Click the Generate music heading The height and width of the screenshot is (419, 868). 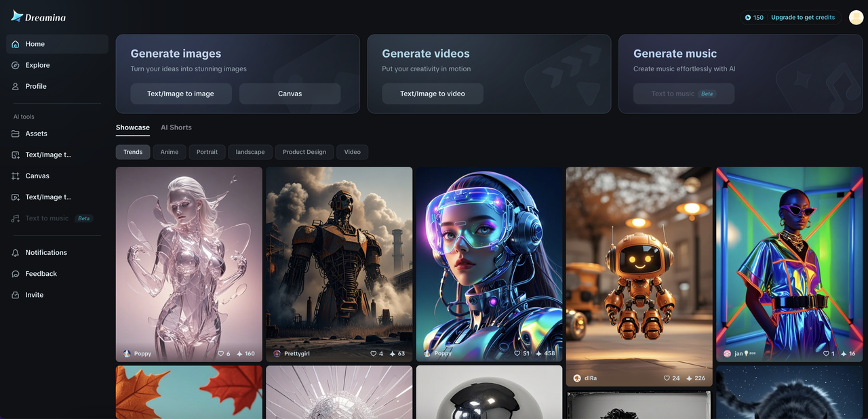(x=675, y=54)
